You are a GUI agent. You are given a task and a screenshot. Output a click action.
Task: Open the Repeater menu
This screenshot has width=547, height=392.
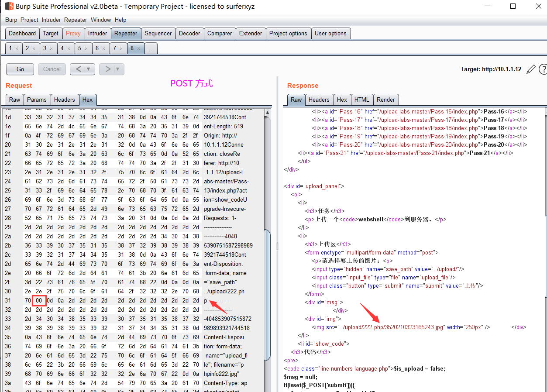76,20
